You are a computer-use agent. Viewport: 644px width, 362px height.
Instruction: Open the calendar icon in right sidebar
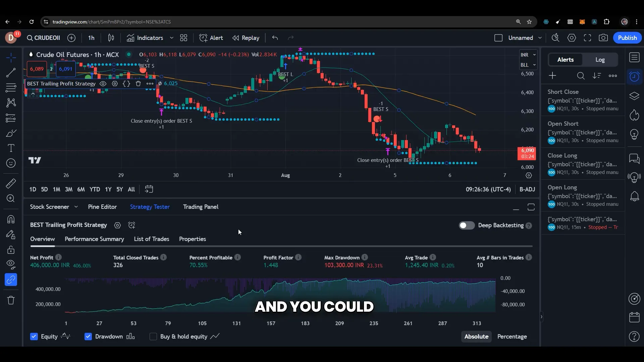click(x=634, y=317)
